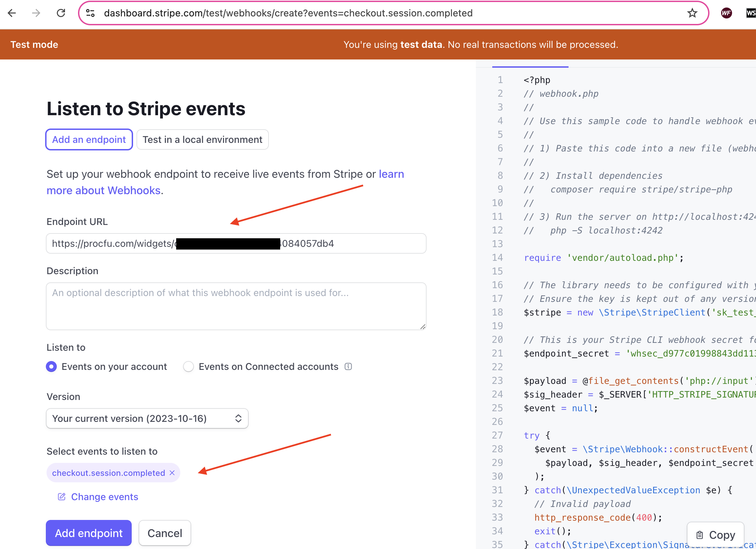Open site information icon in address bar
This screenshot has height=549, width=756.
90,13
